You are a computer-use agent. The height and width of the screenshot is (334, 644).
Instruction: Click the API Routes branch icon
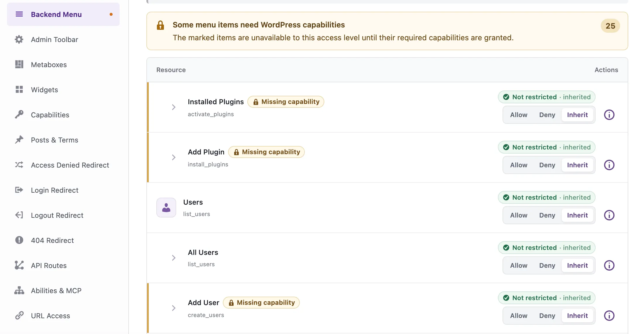coord(19,265)
